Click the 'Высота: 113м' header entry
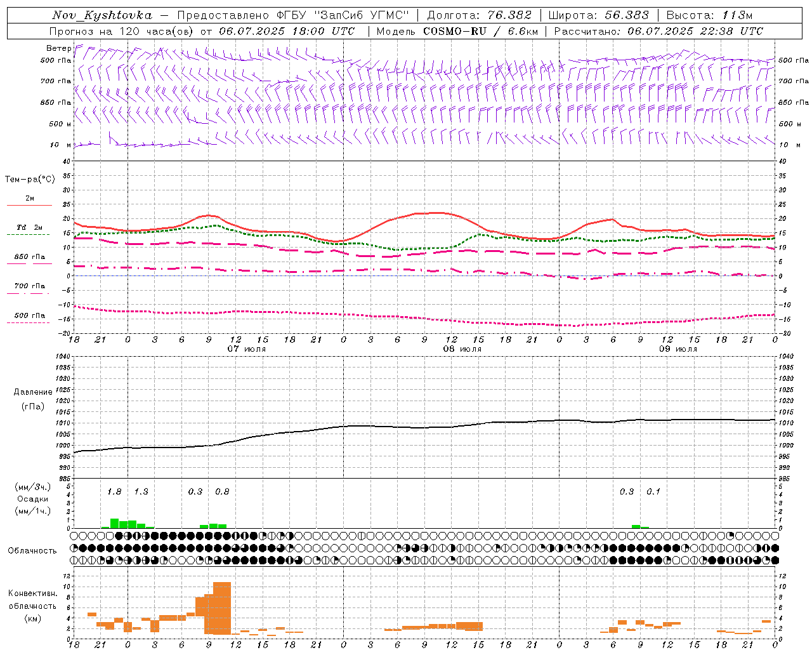The image size is (812, 650). point(709,15)
